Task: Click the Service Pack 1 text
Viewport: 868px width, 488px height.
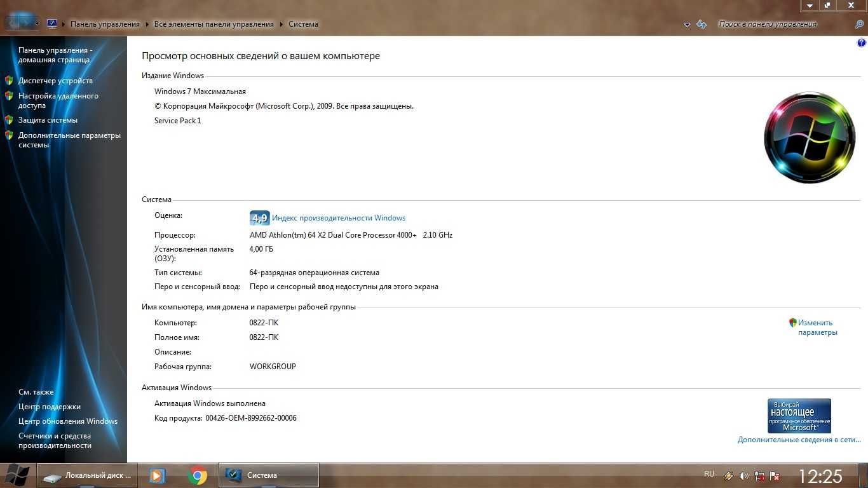Action: coord(178,121)
